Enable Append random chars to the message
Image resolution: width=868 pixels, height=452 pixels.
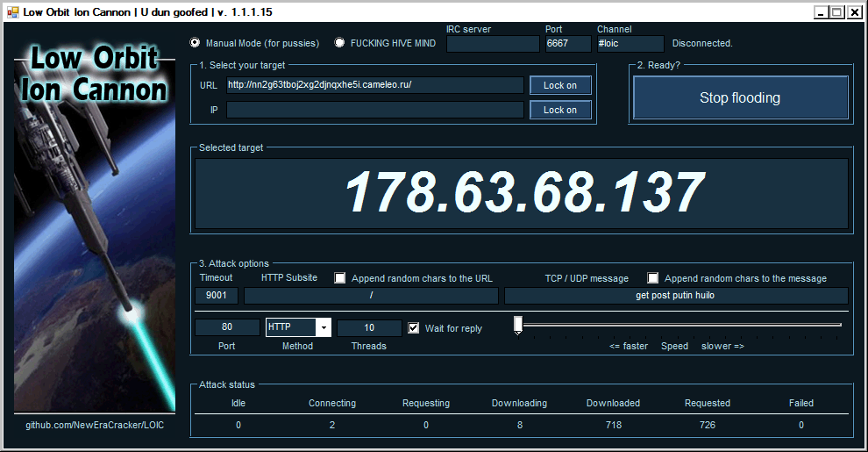(652, 278)
